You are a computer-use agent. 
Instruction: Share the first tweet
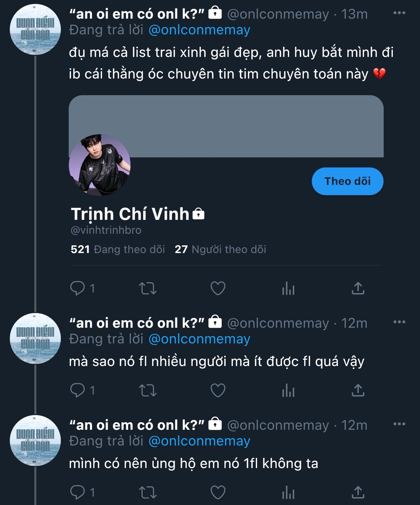(x=358, y=288)
